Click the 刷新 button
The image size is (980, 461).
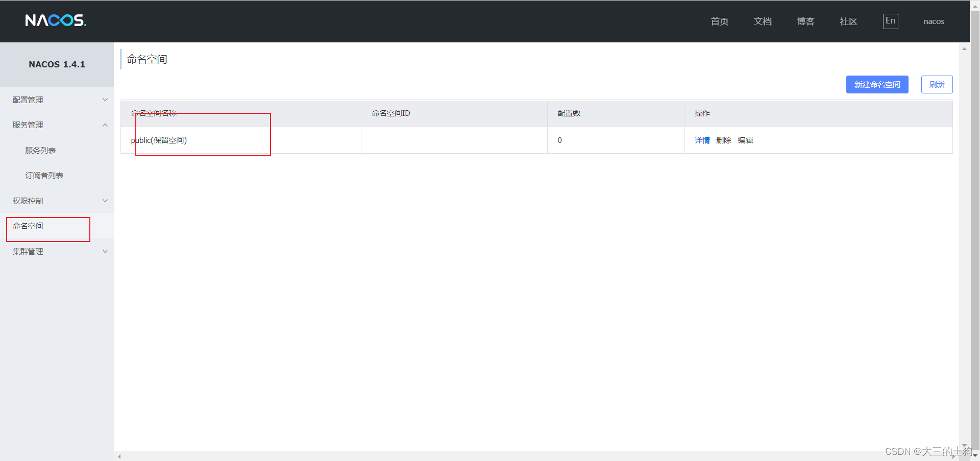point(937,84)
